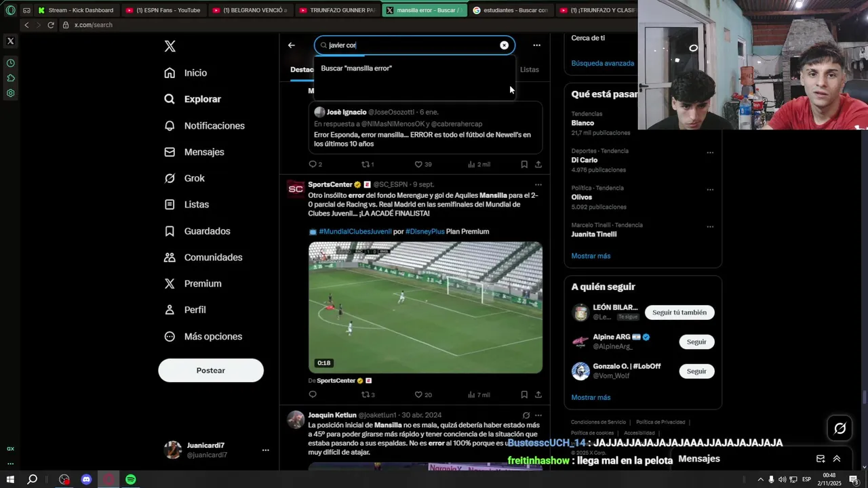Open Joaquin Ketlun post options menu
The width and height of the screenshot is (868, 488).
pyautogui.click(x=538, y=415)
